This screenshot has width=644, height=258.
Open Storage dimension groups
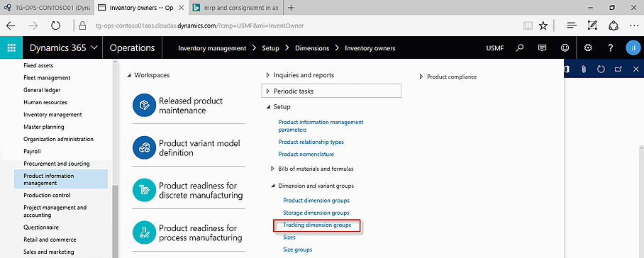[x=316, y=213]
